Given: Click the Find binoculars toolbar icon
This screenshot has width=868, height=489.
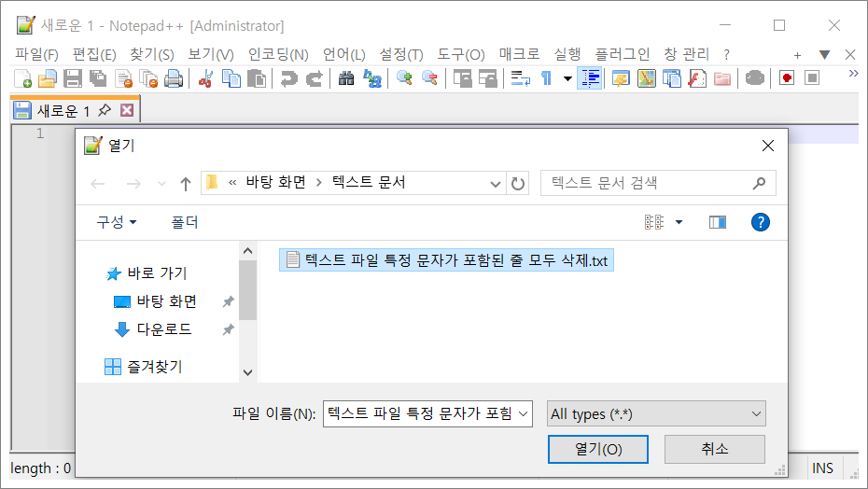Looking at the screenshot, I should tap(346, 78).
